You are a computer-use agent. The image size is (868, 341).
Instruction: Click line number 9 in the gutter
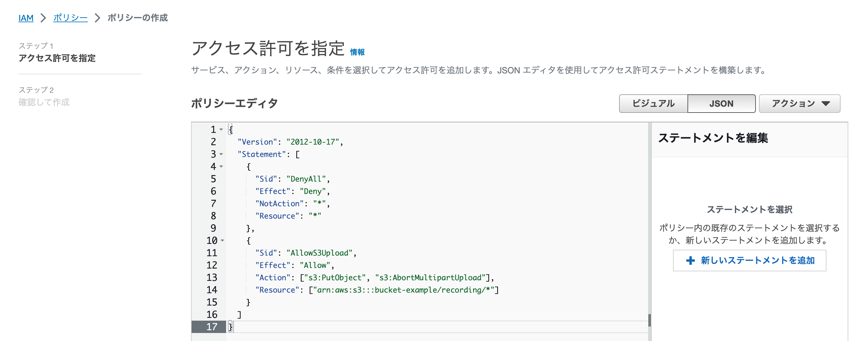[x=213, y=228]
